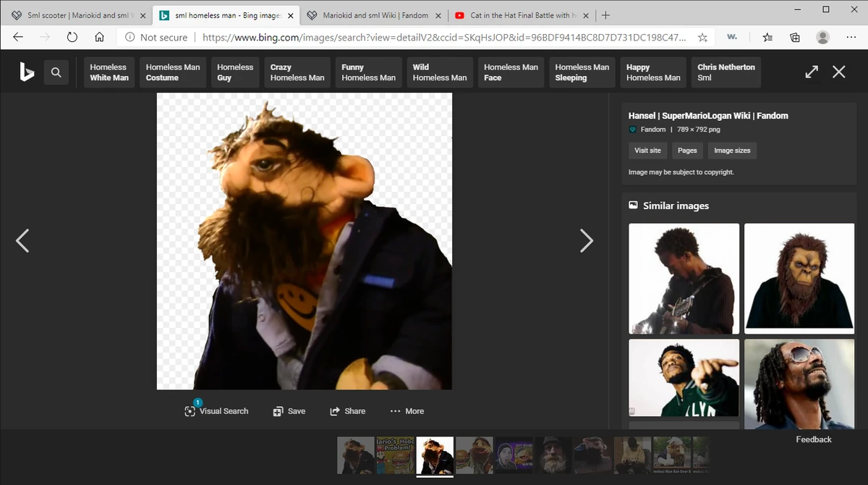The image size is (868, 485).
Task: Open the Image sizes option
Action: (732, 151)
